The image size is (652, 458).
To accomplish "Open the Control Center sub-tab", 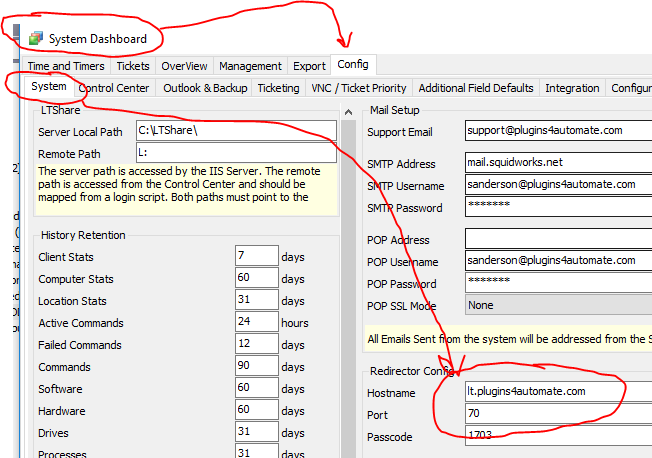I will [x=114, y=88].
